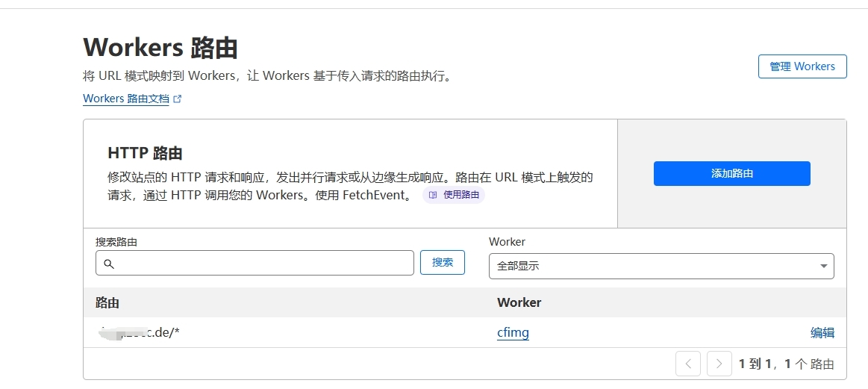Click the Worker column header
Screen dimensions: 868x389
tap(519, 302)
